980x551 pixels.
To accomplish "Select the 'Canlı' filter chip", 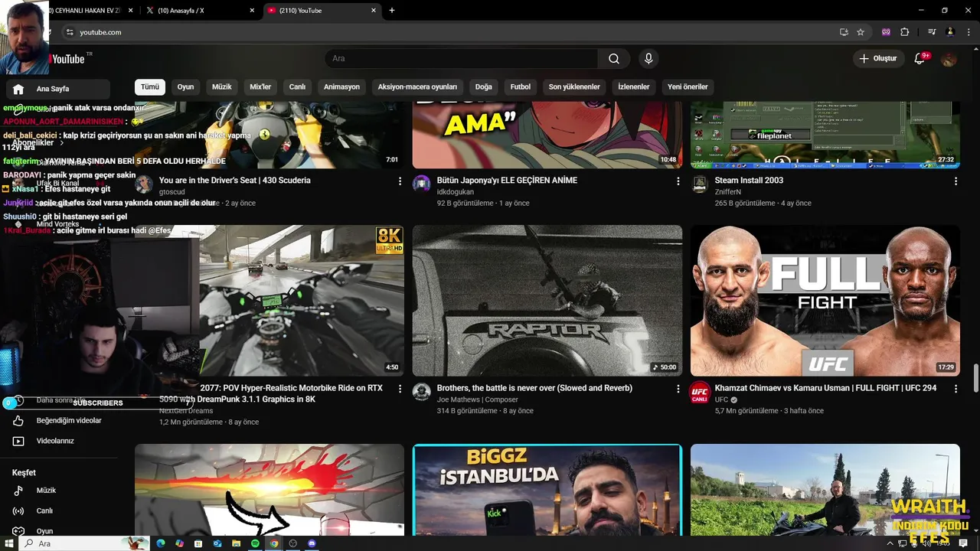I will click(297, 86).
